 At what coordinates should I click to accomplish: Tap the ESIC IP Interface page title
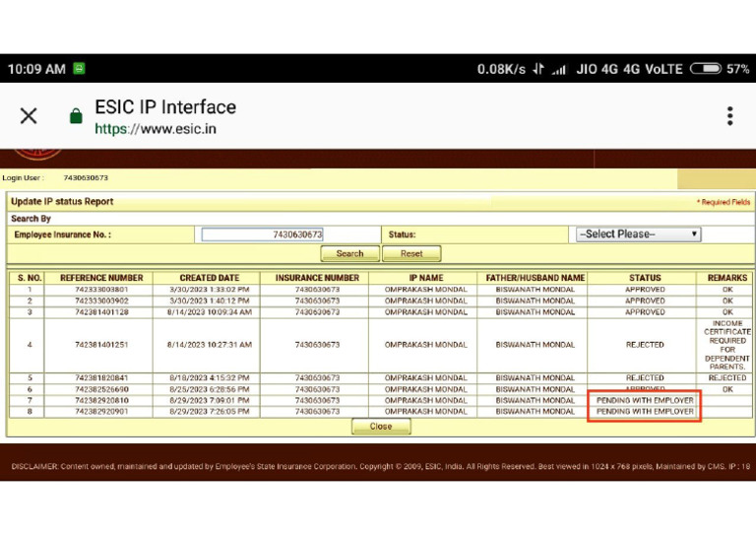165,107
